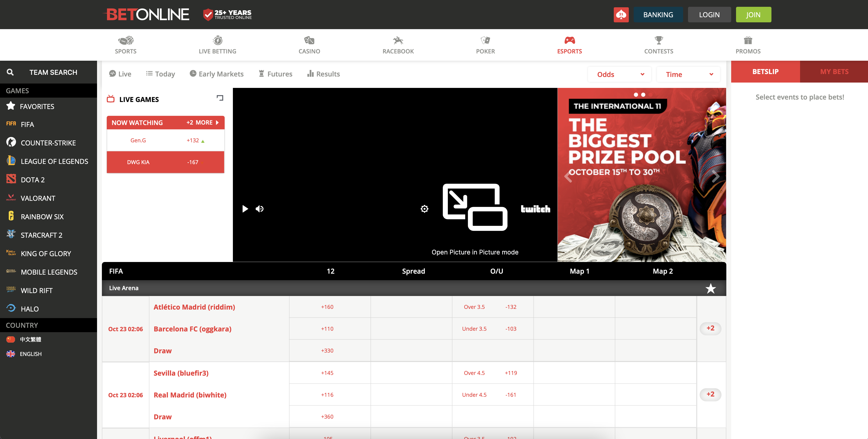Select Under 4.5 at -161
The width and height of the screenshot is (868, 439).
(x=493, y=395)
